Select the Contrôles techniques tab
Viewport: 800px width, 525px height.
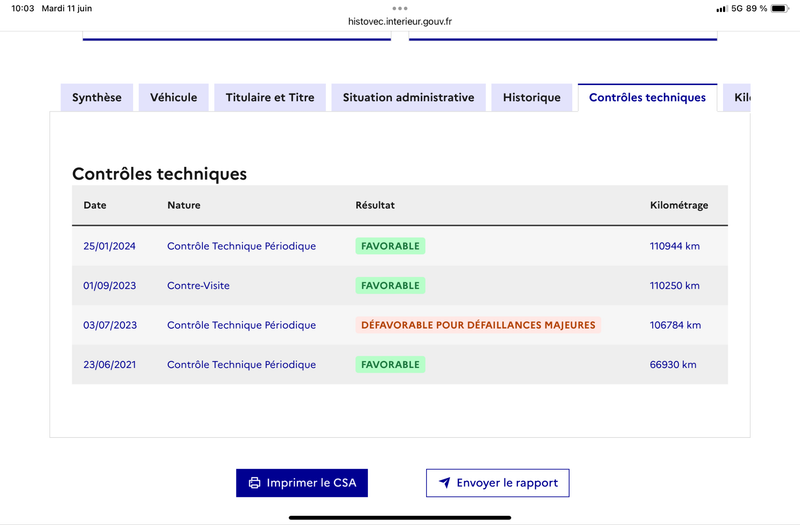point(647,97)
